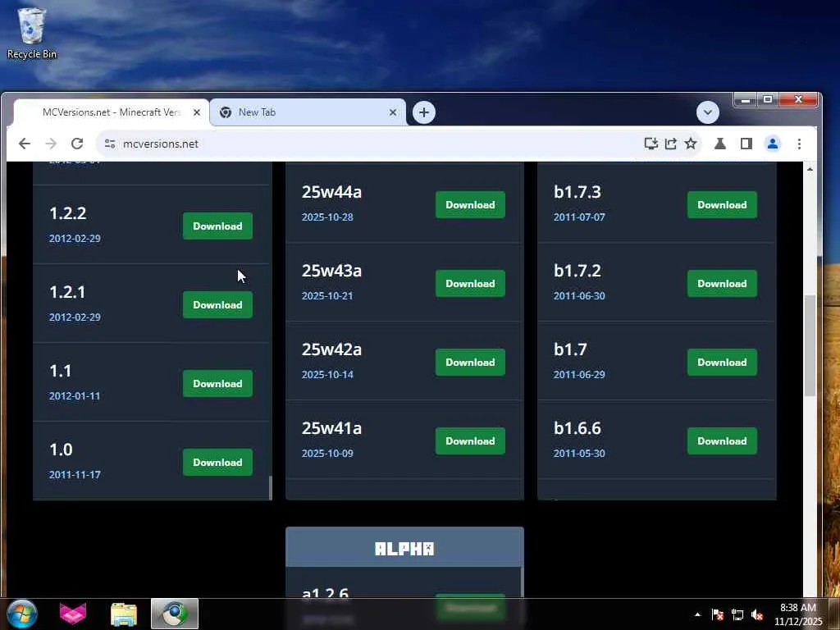
Task: Download beta b1.6.6
Action: coord(722,441)
